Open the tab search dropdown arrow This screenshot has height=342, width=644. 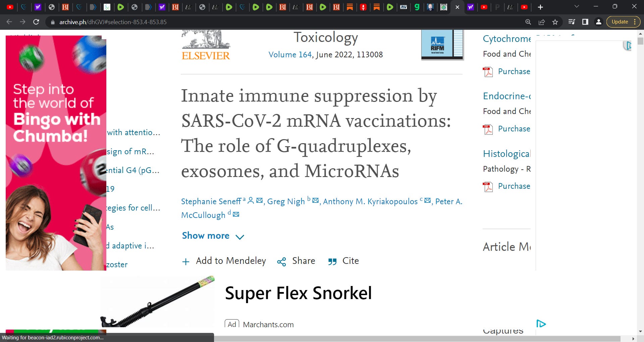[x=577, y=6]
